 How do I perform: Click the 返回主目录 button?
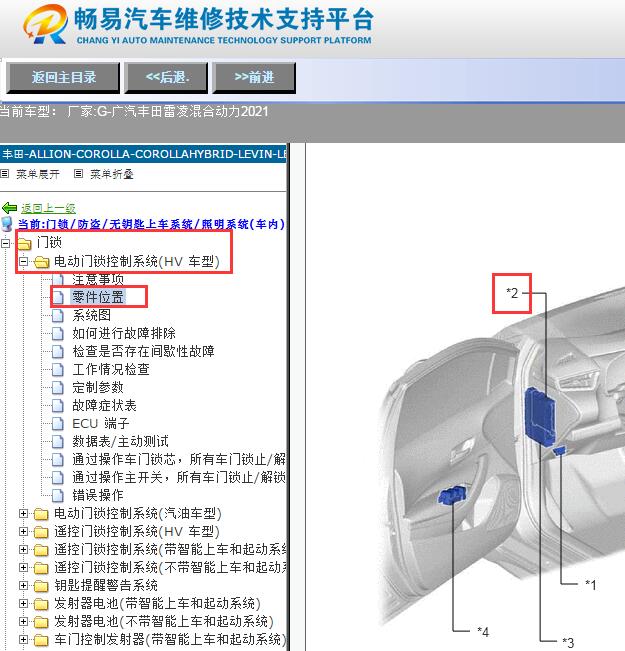[63, 77]
